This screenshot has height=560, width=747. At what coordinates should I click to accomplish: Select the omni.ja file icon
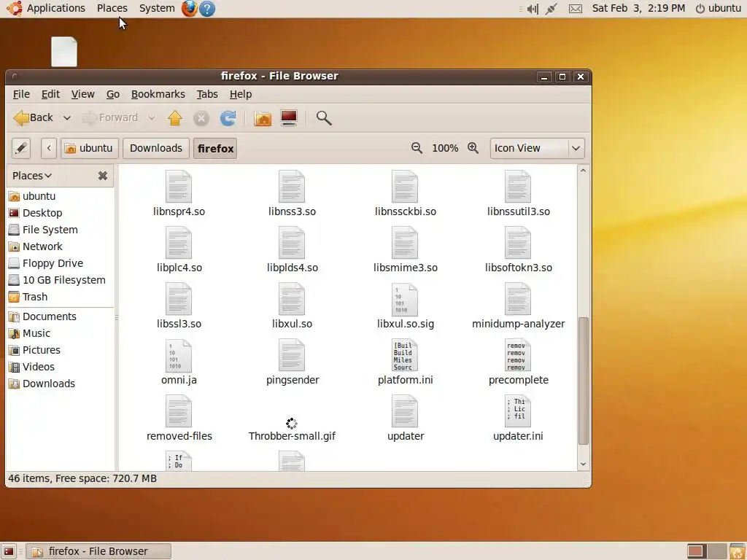(x=179, y=355)
